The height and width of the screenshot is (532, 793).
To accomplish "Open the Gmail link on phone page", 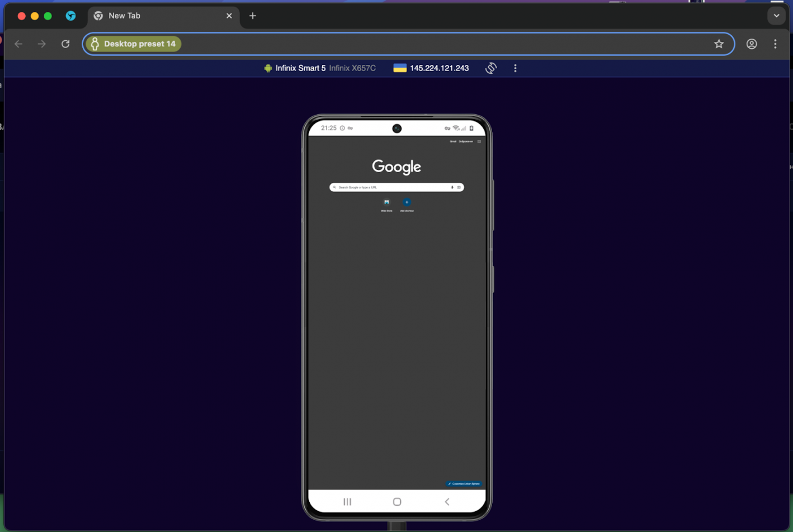I will [453, 142].
